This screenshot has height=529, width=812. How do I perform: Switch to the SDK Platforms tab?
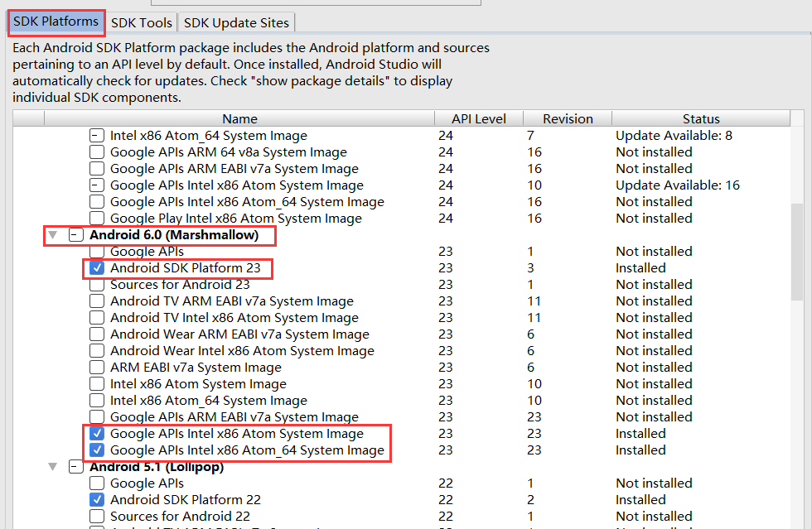[56, 22]
